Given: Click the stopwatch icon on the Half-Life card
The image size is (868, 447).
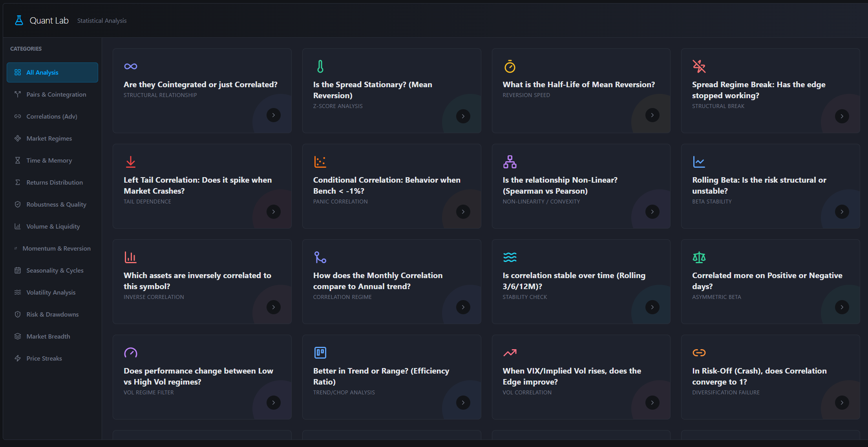Looking at the screenshot, I should 510,66.
